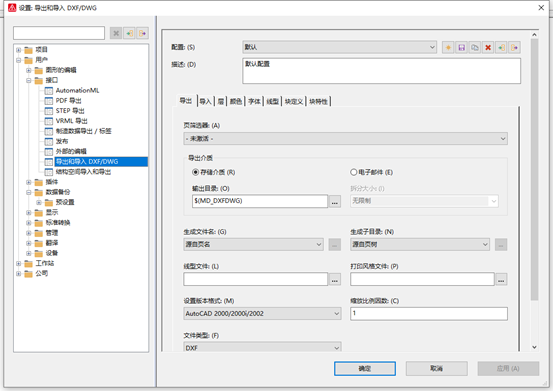The height and width of the screenshot is (391, 553).
Task: Click the 输出目录 $(MD_DXFDWG) field
Action: pos(260,201)
